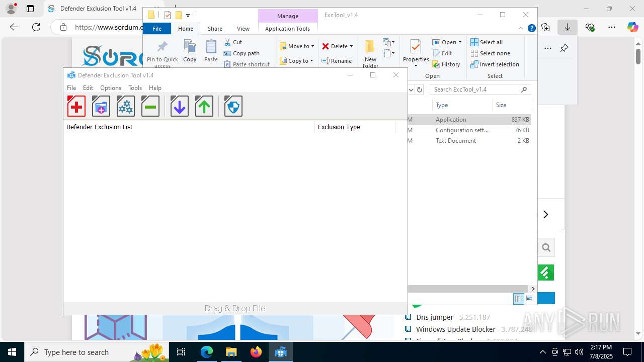Click the blue down arrow Import icon
Screen dimensions: 644x362
[180, 106]
